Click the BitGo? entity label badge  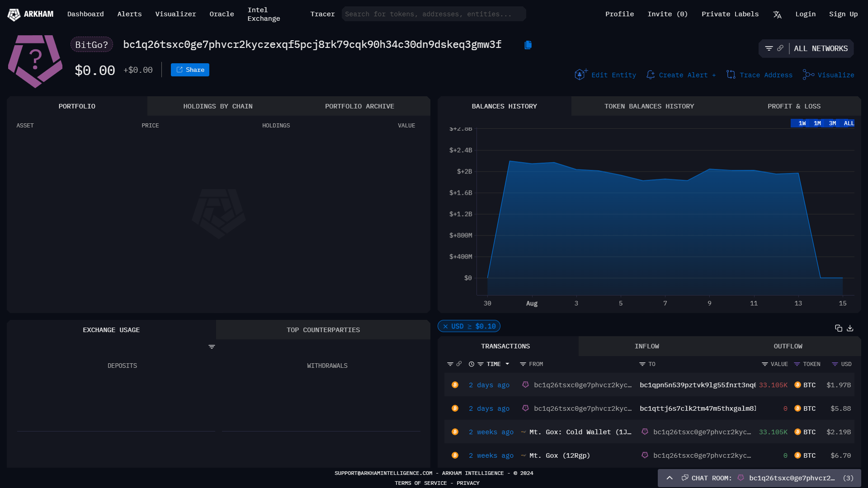pos(92,45)
